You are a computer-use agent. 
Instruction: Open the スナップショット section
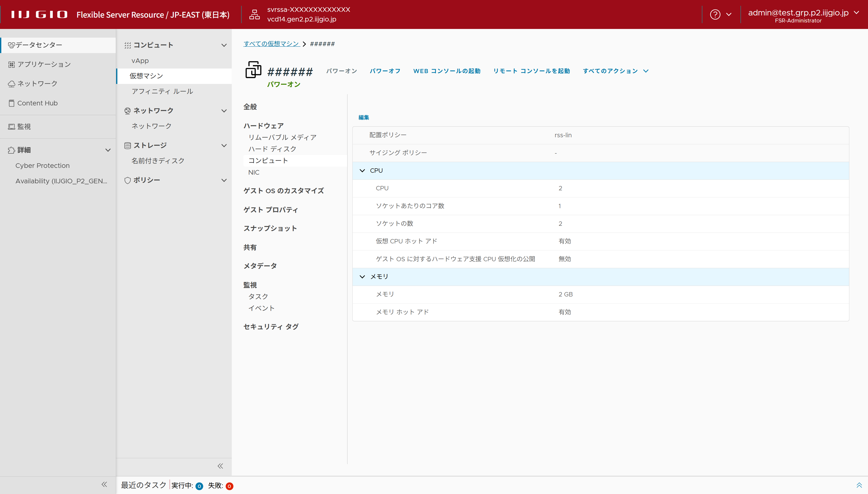pyautogui.click(x=270, y=228)
